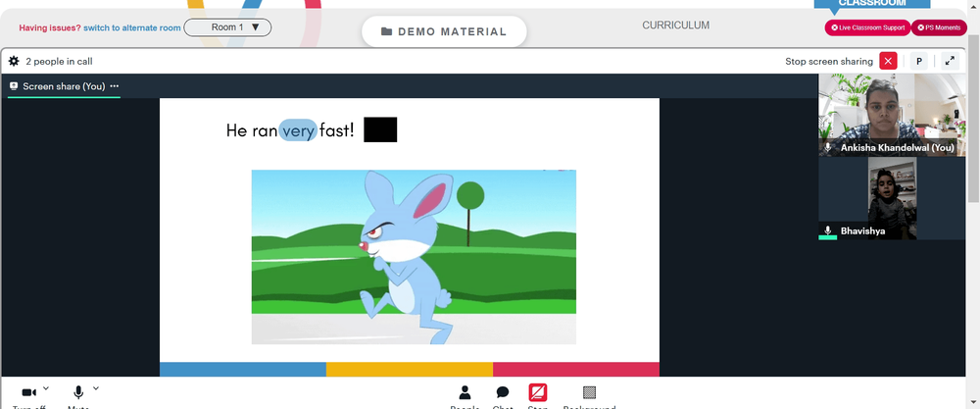Click Live Classroom Support button
The height and width of the screenshot is (409, 980).
point(867,27)
